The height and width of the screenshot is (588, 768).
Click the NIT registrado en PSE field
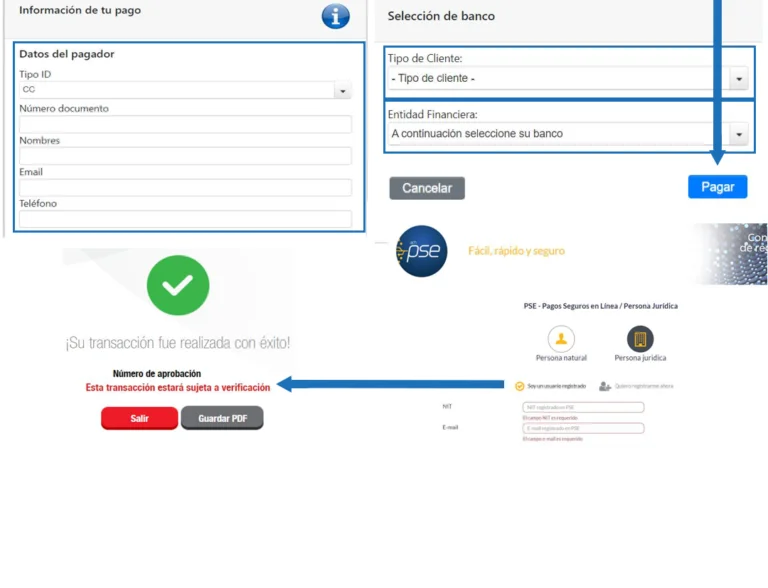pyautogui.click(x=583, y=407)
